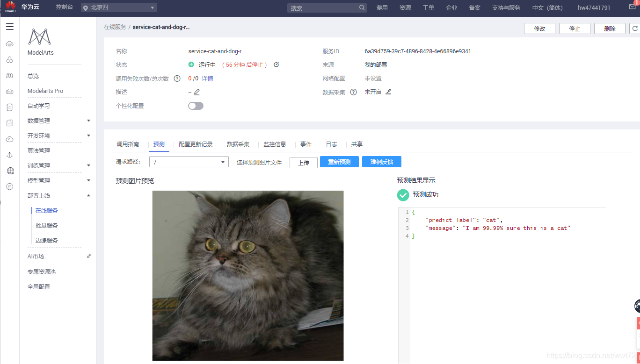Switch to 调用指南 tab
640x364 pixels.
[128, 144]
